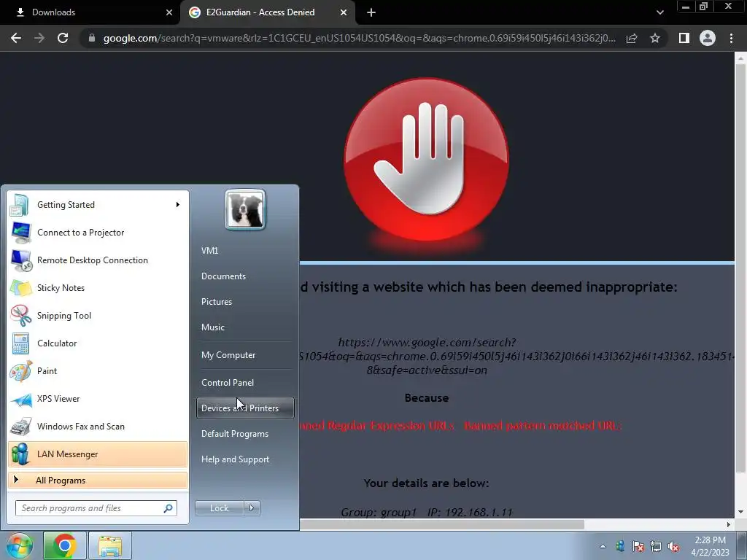
Task: Show hidden tray icons arrow
Action: point(603,546)
